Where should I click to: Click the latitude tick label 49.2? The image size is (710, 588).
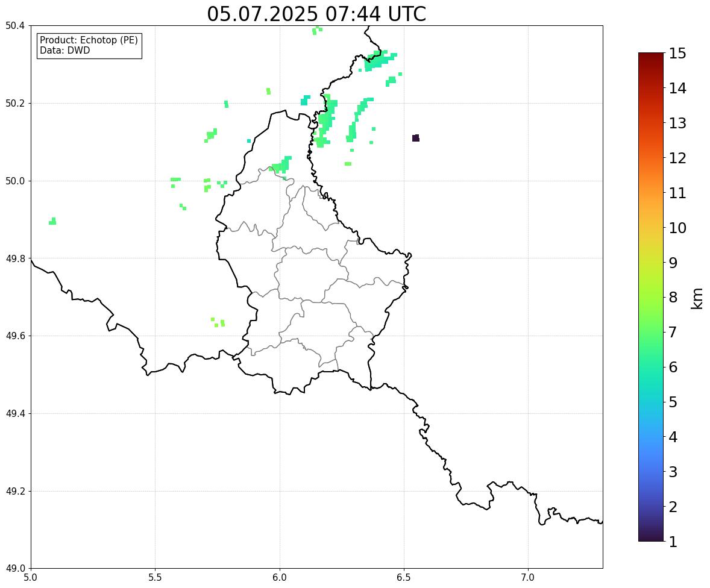[14, 491]
